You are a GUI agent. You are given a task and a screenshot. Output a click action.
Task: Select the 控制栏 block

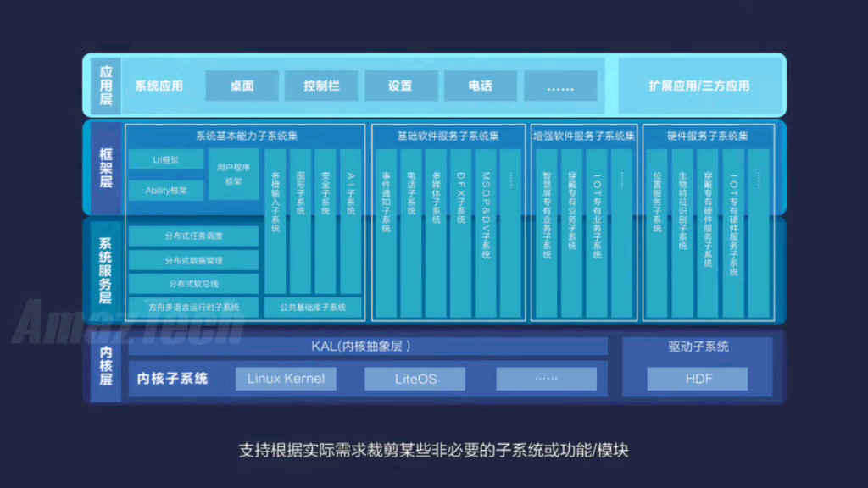pyautogui.click(x=321, y=86)
